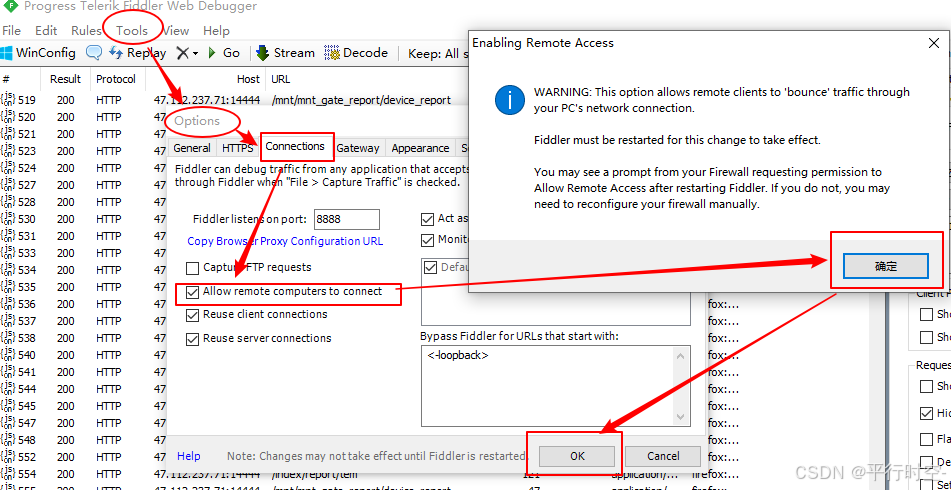Screen dimensions: 951x490
Task: Click the JSON icon of session 540
Action: 8,355
